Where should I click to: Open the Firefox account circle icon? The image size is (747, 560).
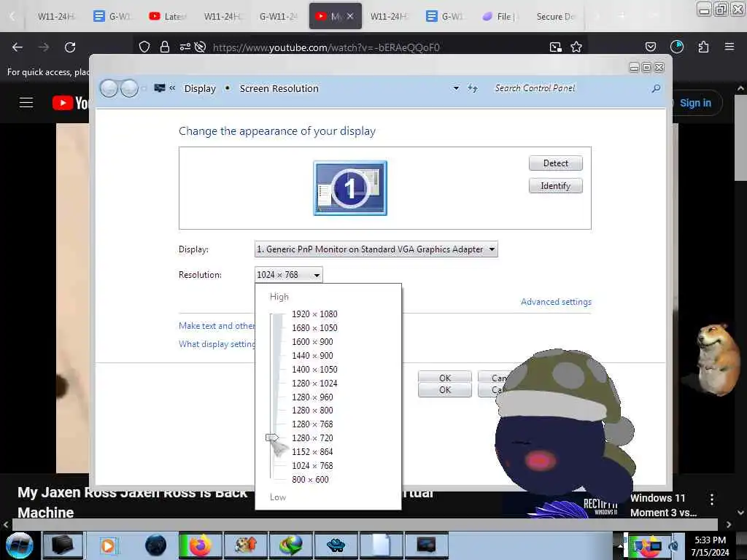pyautogui.click(x=677, y=47)
